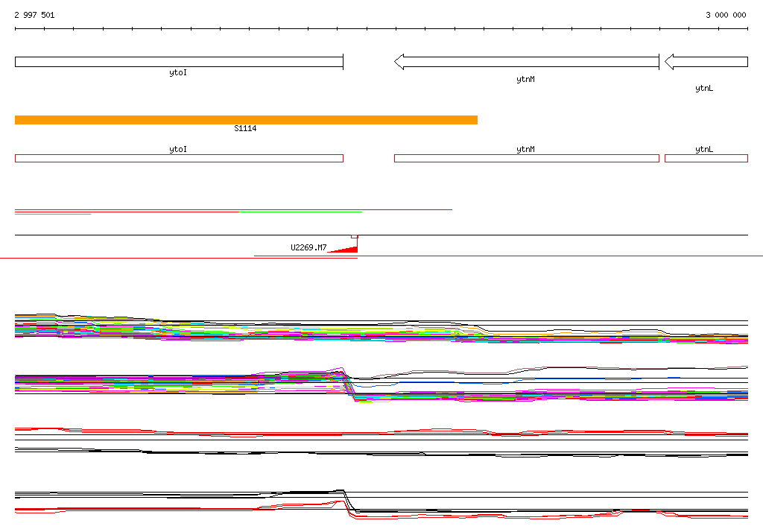Click the ytoI gene box in top track
Viewport: 763px width, 532px height.
(x=179, y=62)
